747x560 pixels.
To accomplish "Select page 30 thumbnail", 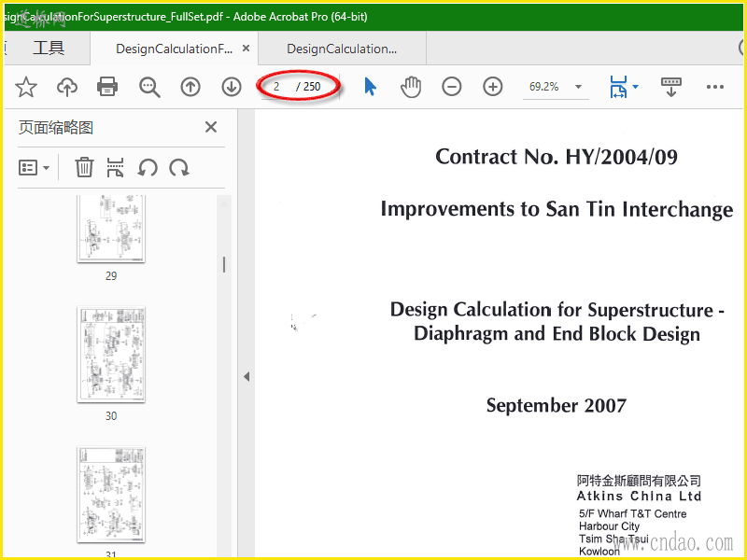I will tap(111, 355).
